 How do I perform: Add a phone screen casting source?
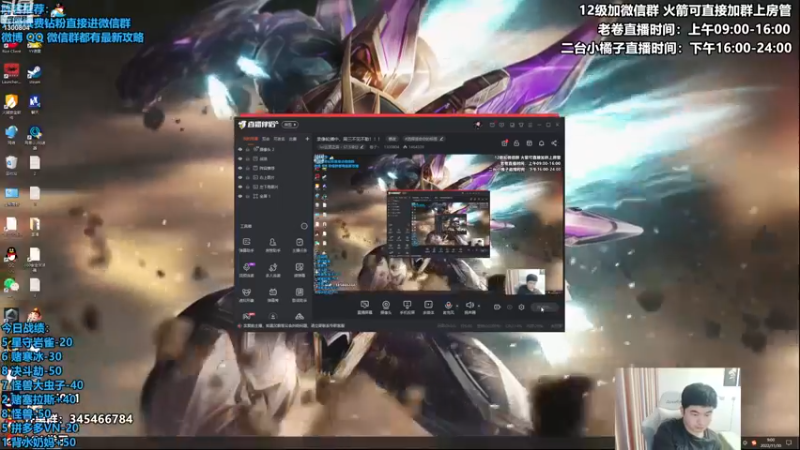(407, 307)
